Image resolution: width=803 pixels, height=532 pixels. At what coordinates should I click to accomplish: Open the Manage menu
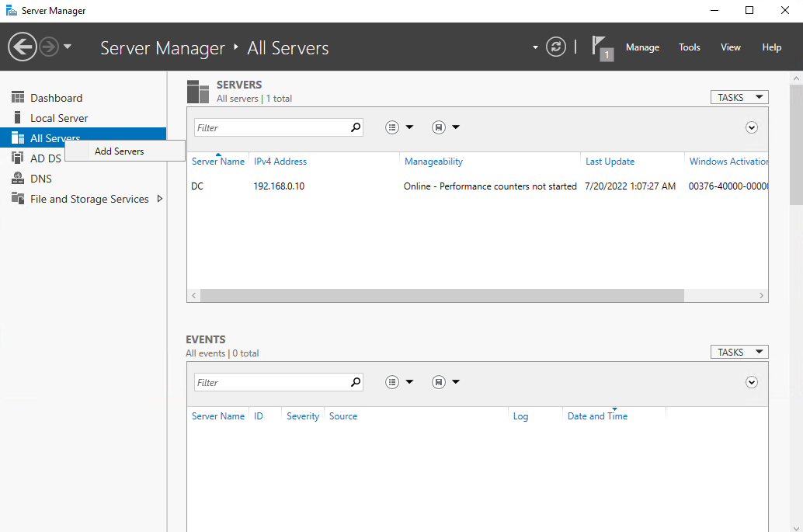tap(642, 47)
